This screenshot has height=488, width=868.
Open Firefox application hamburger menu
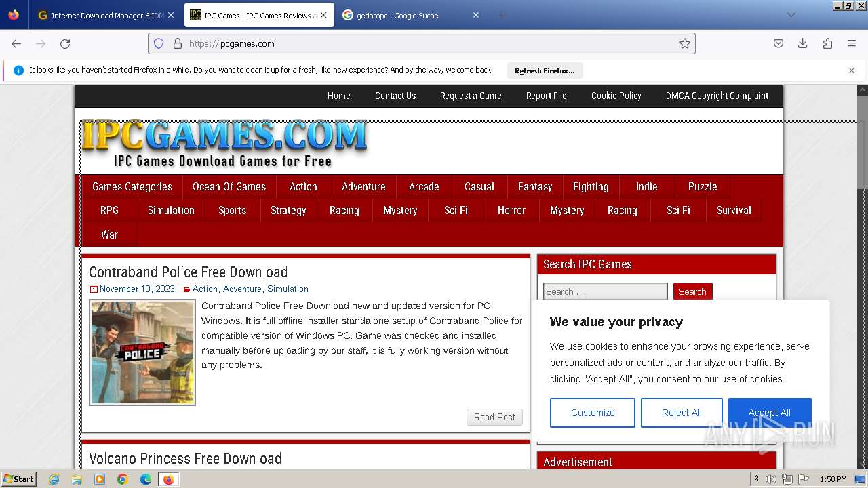click(852, 43)
